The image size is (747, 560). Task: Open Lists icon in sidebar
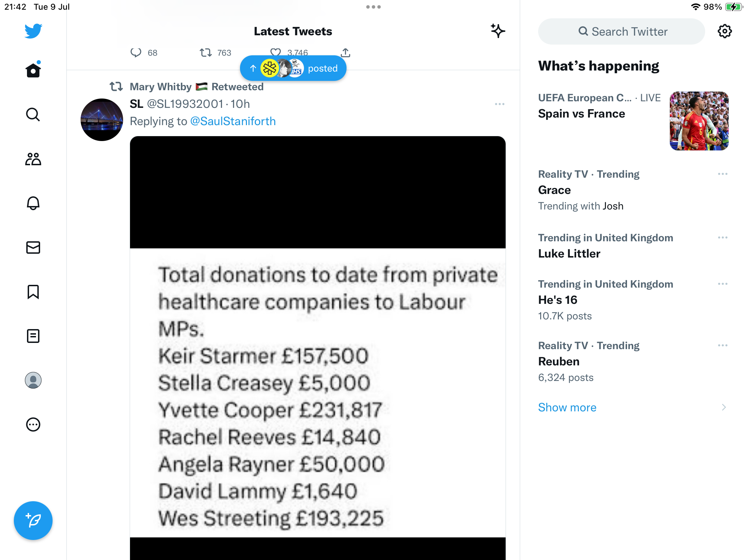tap(33, 336)
